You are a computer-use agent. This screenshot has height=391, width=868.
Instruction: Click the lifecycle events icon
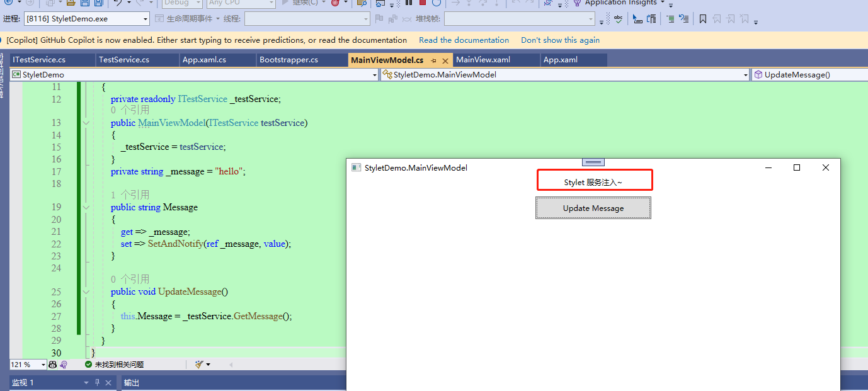point(160,19)
